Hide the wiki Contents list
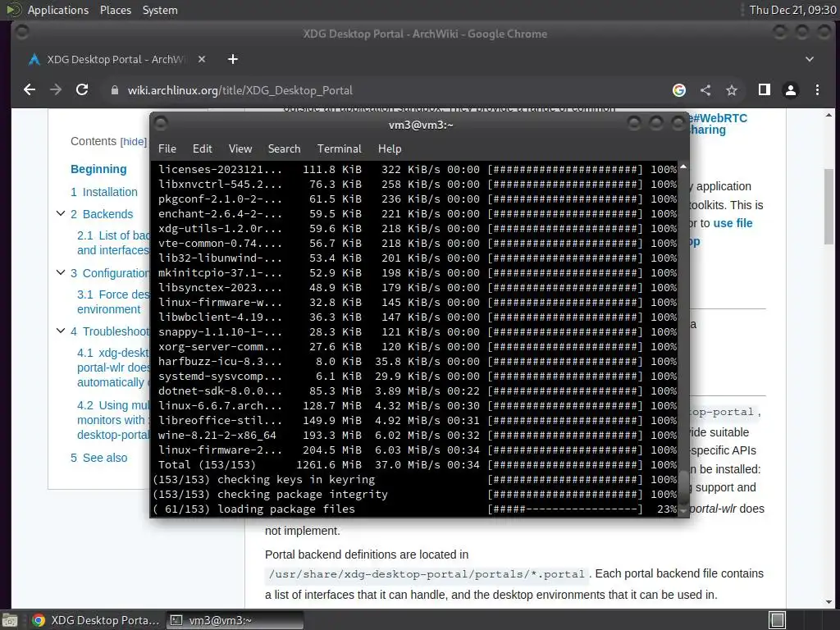Screen dimensions: 840x630 tap(134, 142)
